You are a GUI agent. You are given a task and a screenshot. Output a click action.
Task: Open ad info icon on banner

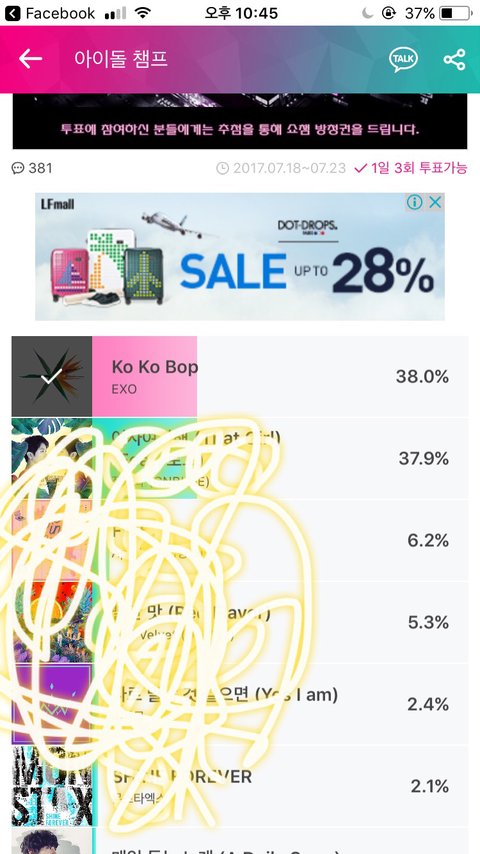[x=415, y=203]
